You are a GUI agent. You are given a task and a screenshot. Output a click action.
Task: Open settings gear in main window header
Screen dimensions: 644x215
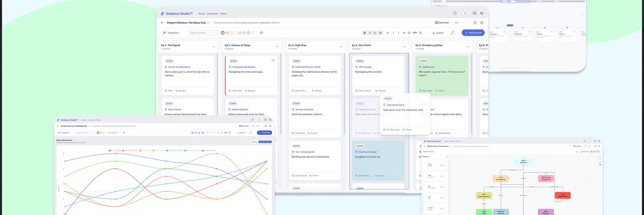pyautogui.click(x=482, y=13)
